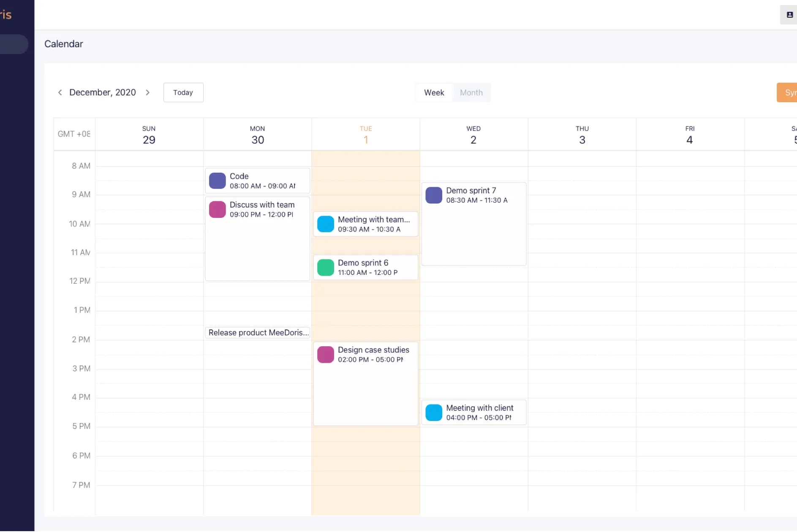This screenshot has height=532, width=797.
Task: Select the Tuesday 1 column header
Action: (366, 135)
